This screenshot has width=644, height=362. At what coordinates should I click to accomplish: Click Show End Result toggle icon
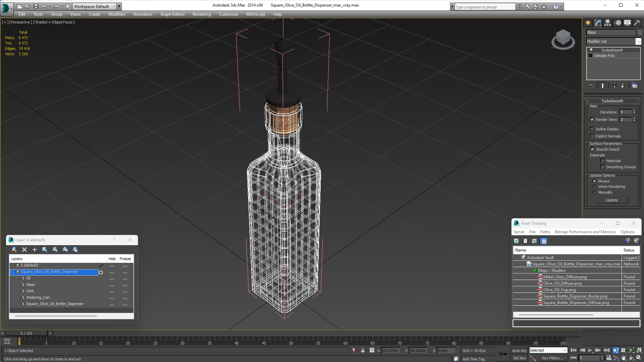pos(602,86)
